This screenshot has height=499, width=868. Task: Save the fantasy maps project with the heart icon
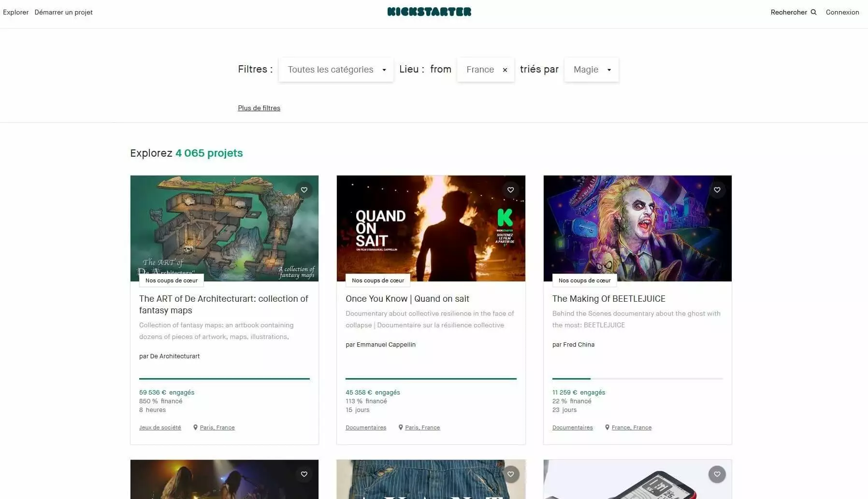coord(304,190)
